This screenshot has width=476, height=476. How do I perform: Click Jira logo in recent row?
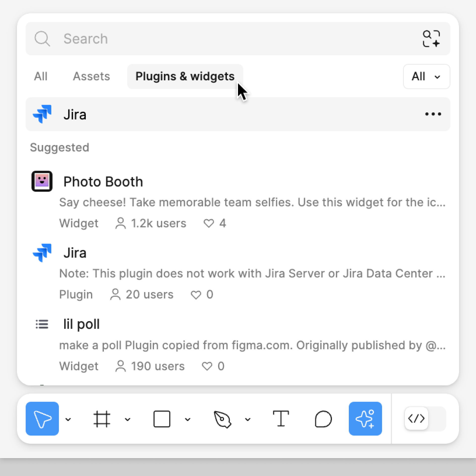[42, 114]
